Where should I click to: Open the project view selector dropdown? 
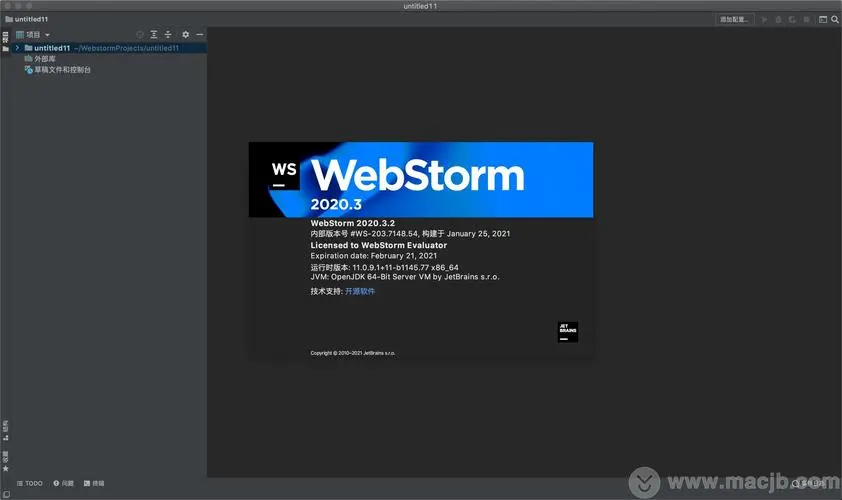coord(33,34)
